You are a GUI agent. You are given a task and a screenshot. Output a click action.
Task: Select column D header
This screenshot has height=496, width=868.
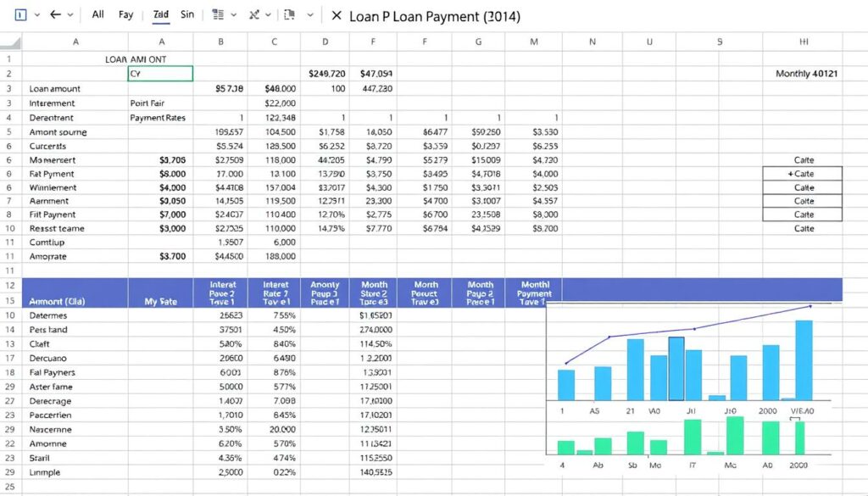325,42
